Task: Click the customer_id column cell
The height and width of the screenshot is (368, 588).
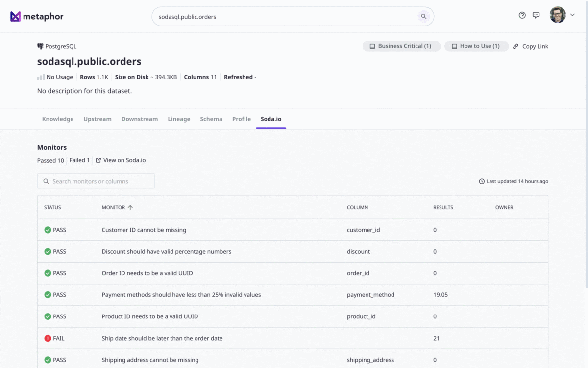Action: click(x=364, y=230)
